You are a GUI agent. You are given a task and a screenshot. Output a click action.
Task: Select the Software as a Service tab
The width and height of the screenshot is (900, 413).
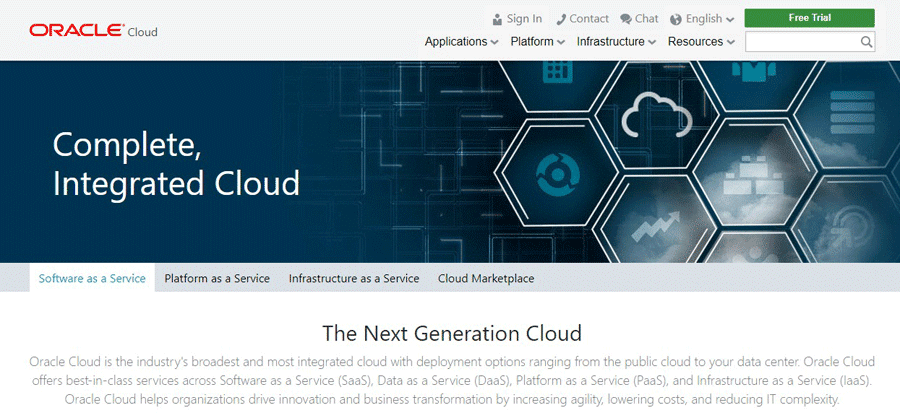(x=92, y=278)
